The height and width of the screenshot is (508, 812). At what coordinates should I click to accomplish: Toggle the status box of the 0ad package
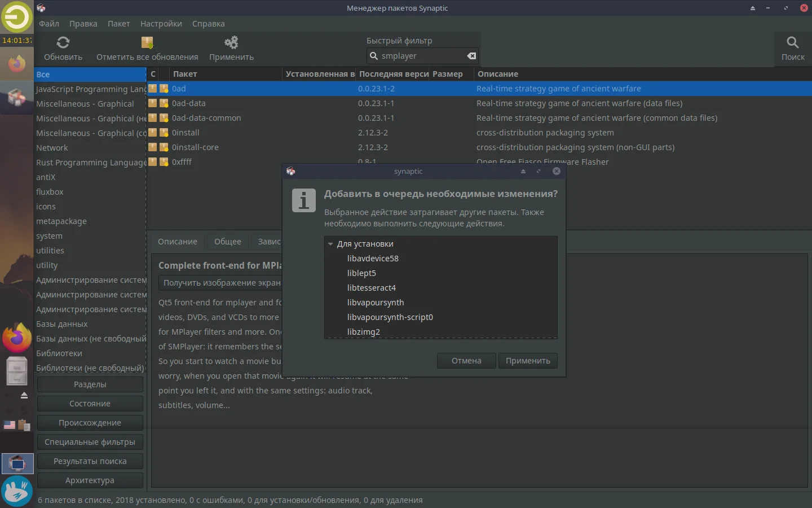point(152,89)
